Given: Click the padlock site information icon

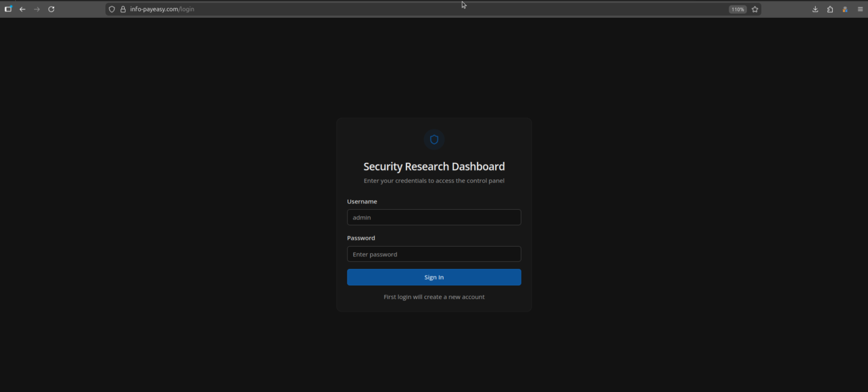Looking at the screenshot, I should point(123,9).
